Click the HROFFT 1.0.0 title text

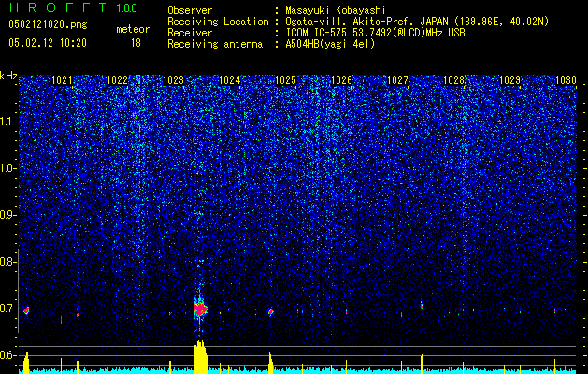coord(73,7)
